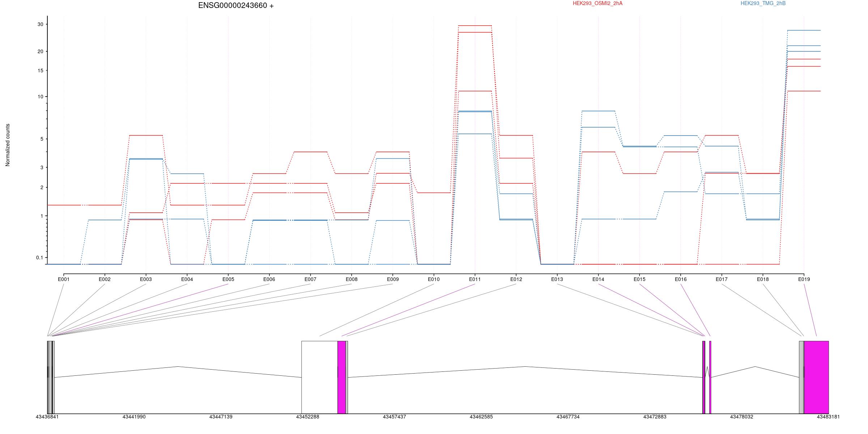Click y-axis tick value 3
868x434 pixels.
42,167
